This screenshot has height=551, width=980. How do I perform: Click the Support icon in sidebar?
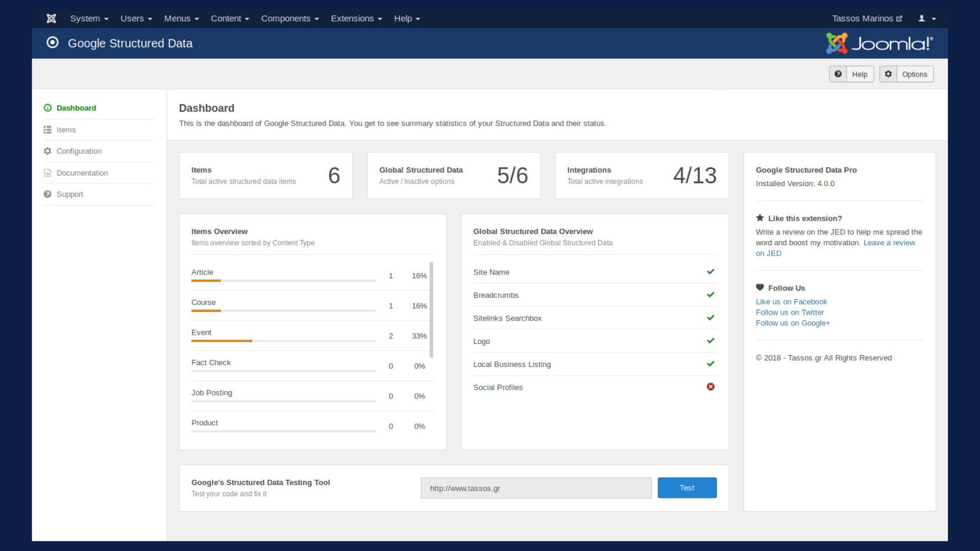(x=46, y=194)
